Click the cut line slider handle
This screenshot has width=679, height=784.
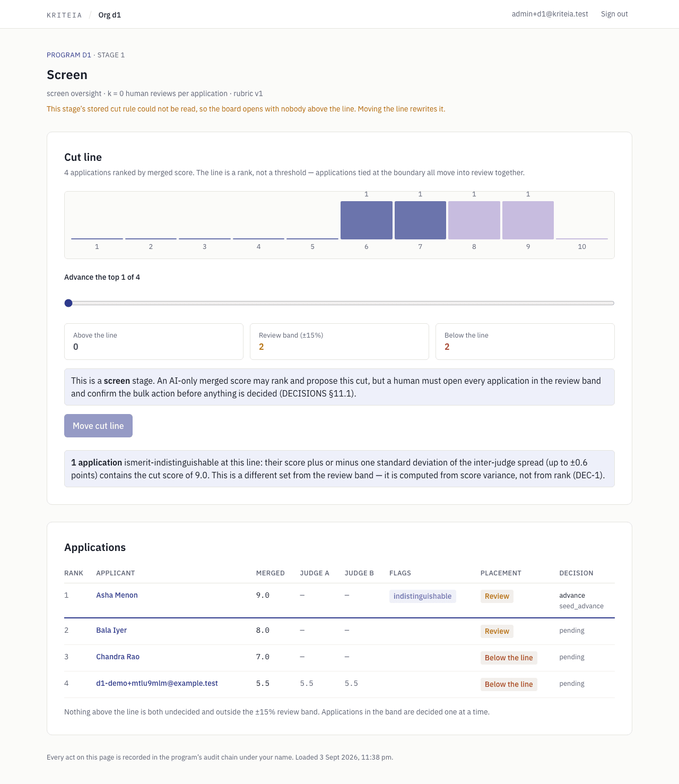pos(68,303)
